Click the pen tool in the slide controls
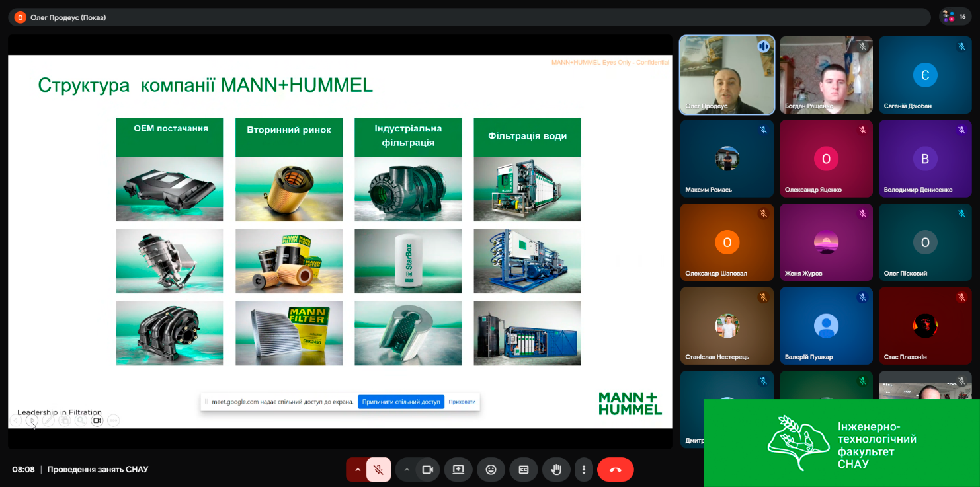Screen dimensions: 980x487 (x=48, y=420)
